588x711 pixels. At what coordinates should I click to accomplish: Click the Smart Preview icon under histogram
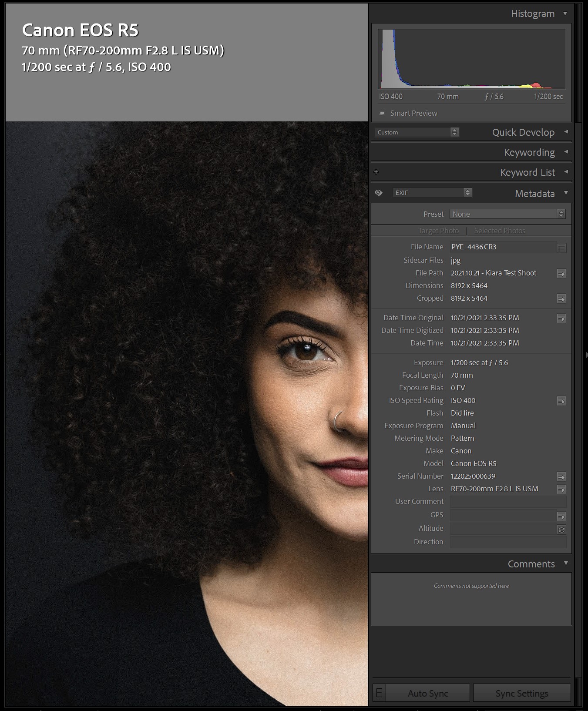tap(382, 113)
